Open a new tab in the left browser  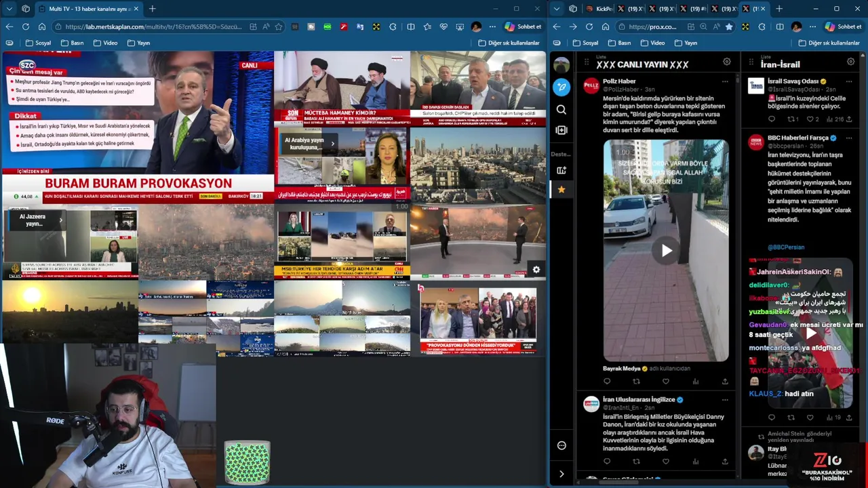(153, 9)
